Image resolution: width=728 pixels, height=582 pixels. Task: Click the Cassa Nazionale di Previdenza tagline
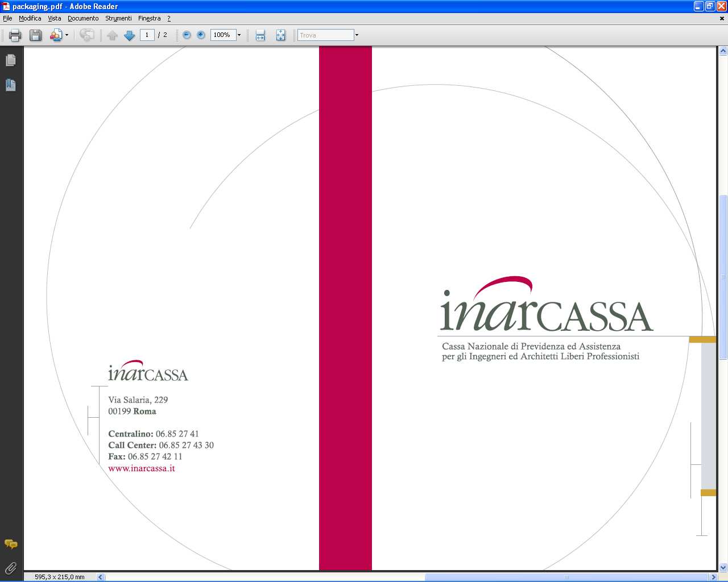[541, 351]
